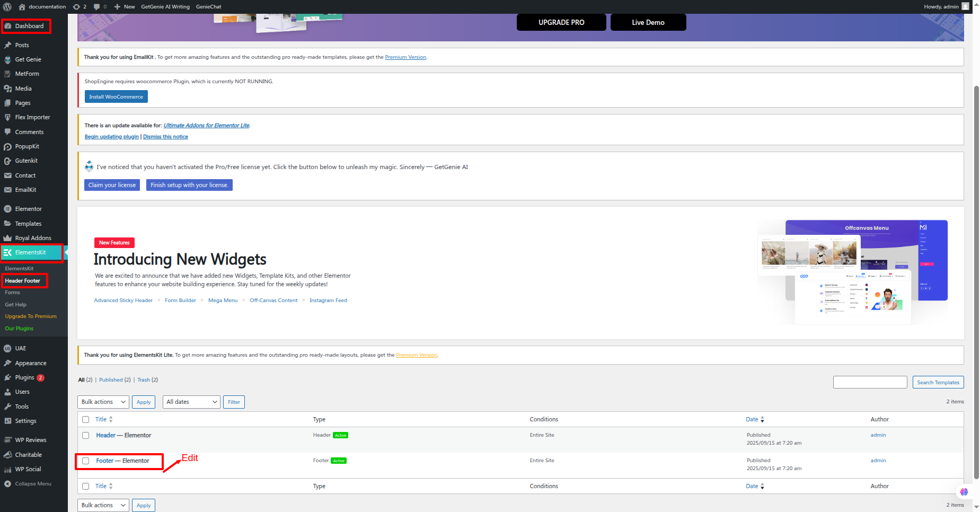Image resolution: width=980 pixels, height=512 pixels.
Task: Click the Collapse Menu arrow icon
Action: click(x=8, y=484)
